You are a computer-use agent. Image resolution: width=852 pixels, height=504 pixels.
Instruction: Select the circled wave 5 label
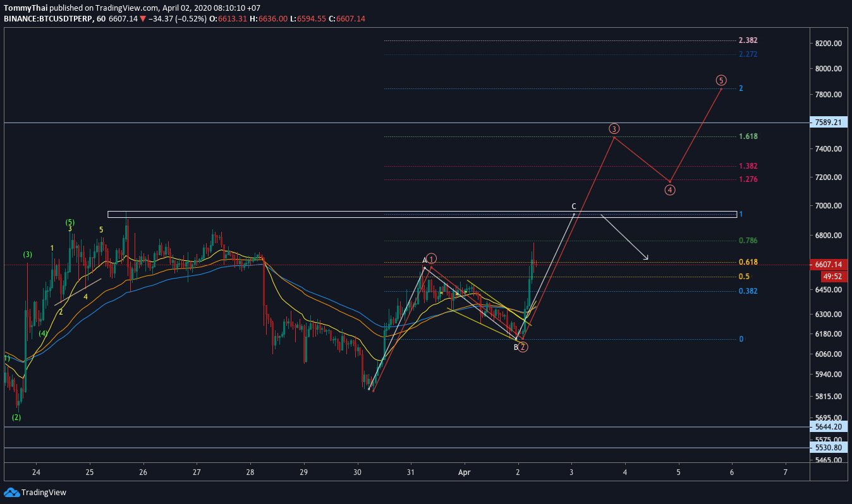(721, 80)
